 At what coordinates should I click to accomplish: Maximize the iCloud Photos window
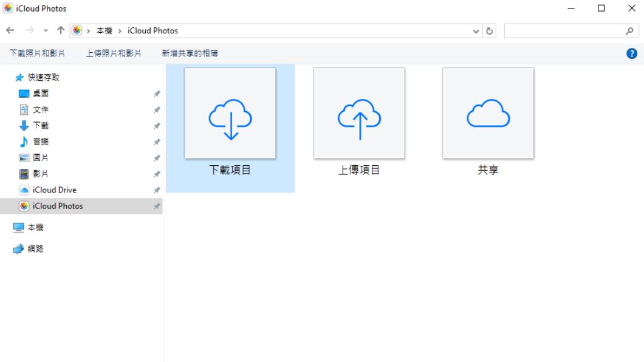(601, 9)
